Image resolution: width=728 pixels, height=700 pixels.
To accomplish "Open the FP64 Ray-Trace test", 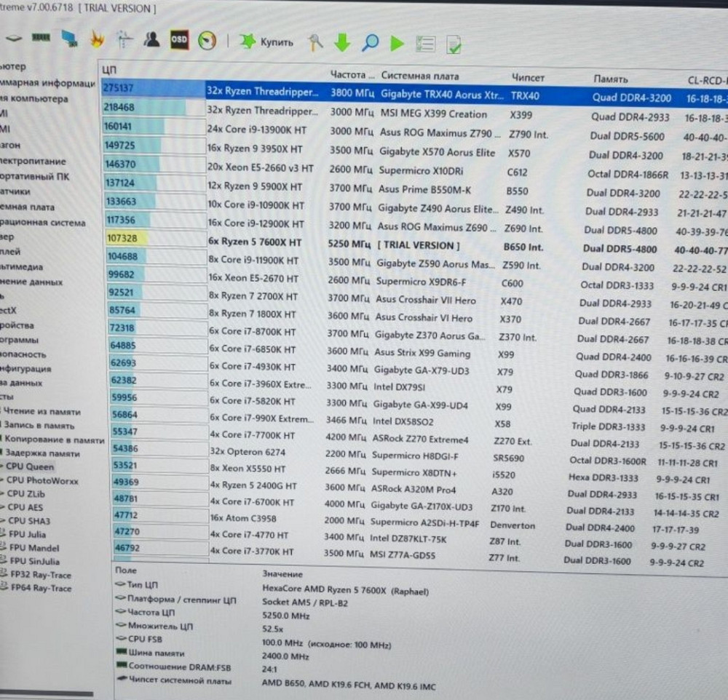I will (41, 588).
